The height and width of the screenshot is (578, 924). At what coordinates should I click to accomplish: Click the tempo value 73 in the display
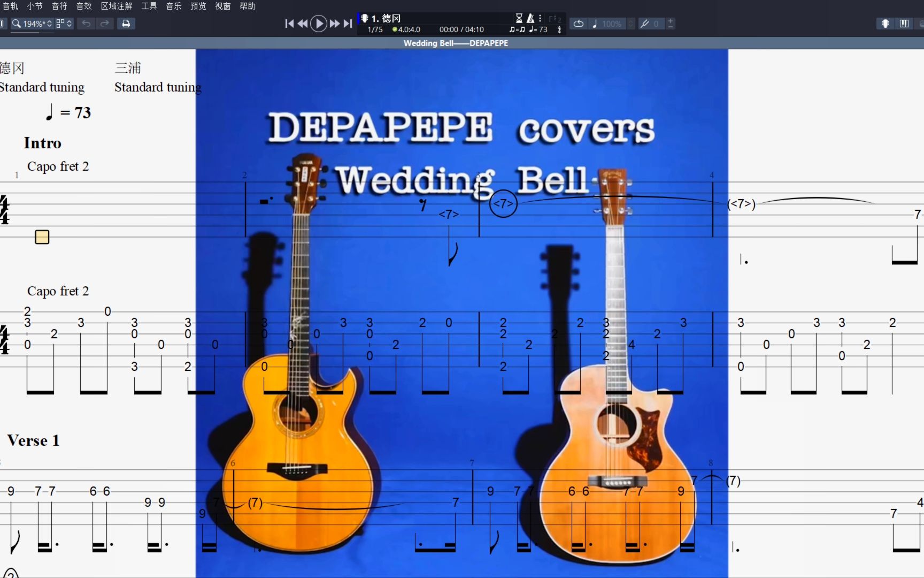543,29
